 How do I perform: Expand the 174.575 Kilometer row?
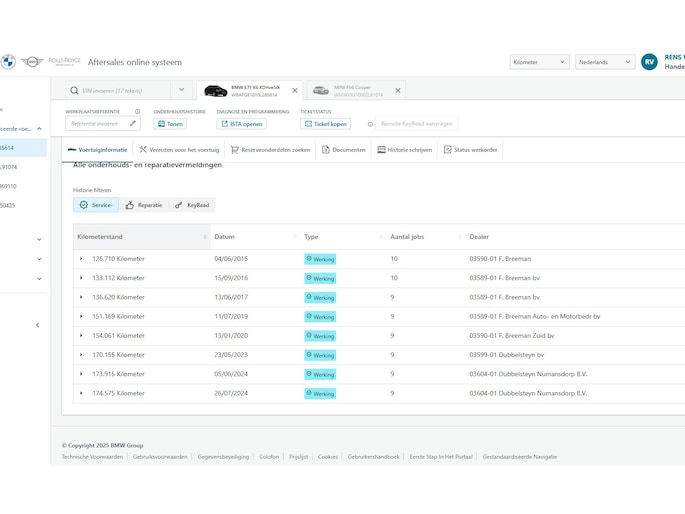pos(82,393)
